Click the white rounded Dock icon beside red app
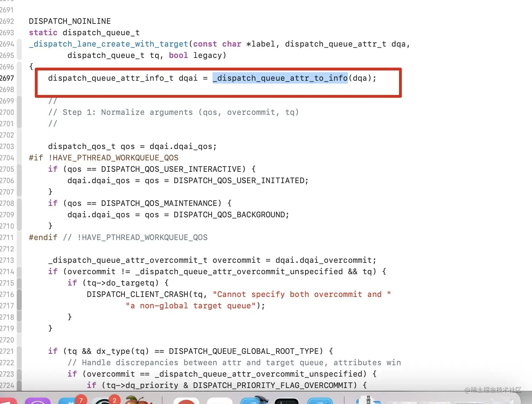The width and height of the screenshot is (532, 404). click(x=219, y=401)
